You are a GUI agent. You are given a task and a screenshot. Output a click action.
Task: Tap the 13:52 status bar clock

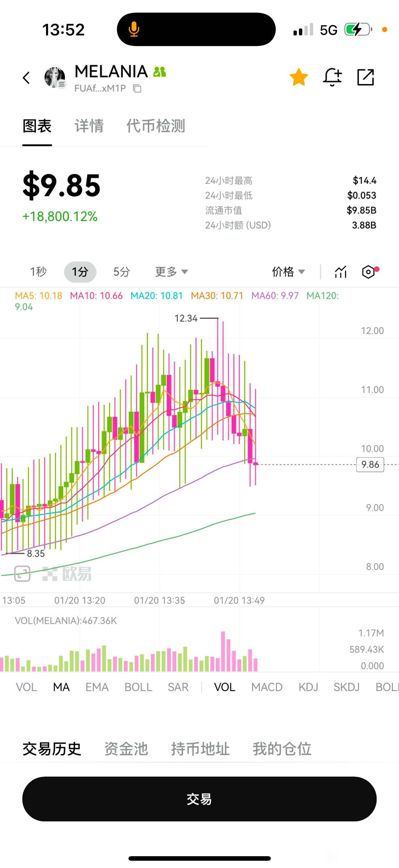[x=63, y=30]
